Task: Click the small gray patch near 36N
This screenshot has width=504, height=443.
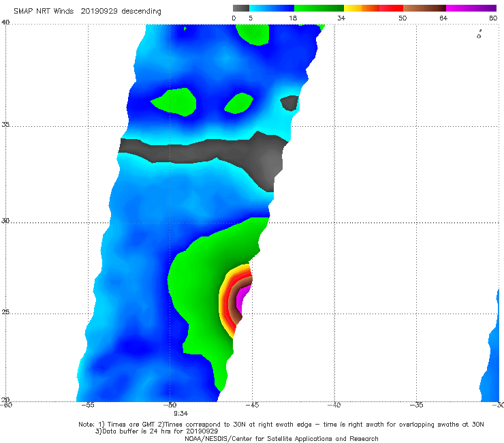Action: pyautogui.click(x=289, y=103)
